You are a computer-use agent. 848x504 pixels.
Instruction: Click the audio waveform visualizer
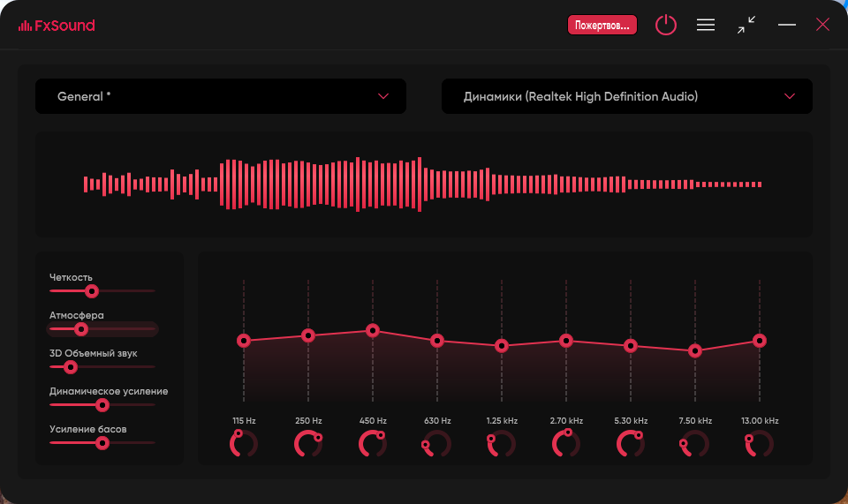[423, 184]
